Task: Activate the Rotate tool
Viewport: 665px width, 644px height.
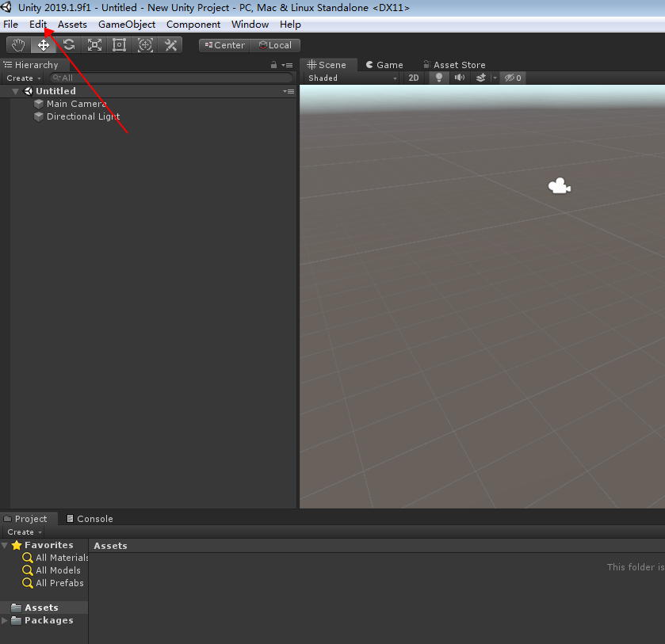Action: tap(69, 45)
